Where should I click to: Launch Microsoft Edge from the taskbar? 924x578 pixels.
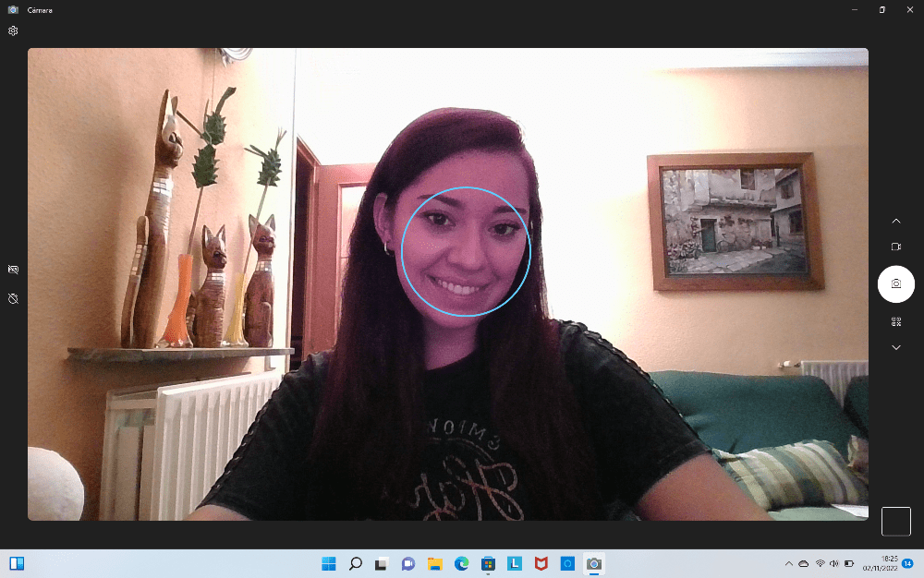point(462,563)
